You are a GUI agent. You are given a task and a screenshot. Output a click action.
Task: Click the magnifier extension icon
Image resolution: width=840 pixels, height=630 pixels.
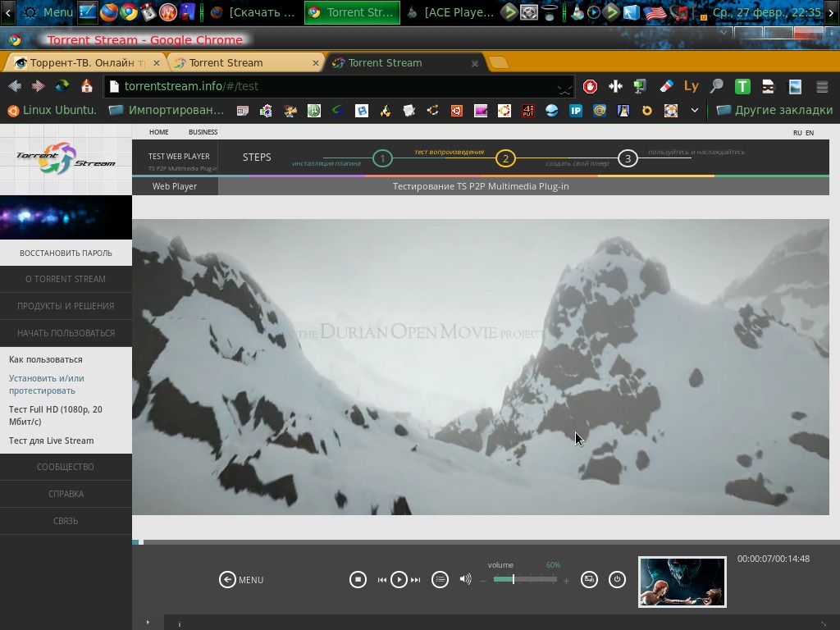click(717, 86)
